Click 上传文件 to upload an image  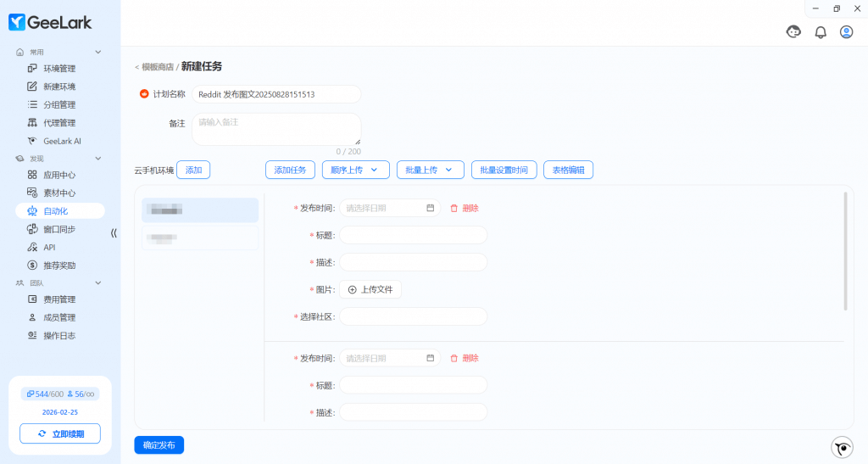point(370,289)
